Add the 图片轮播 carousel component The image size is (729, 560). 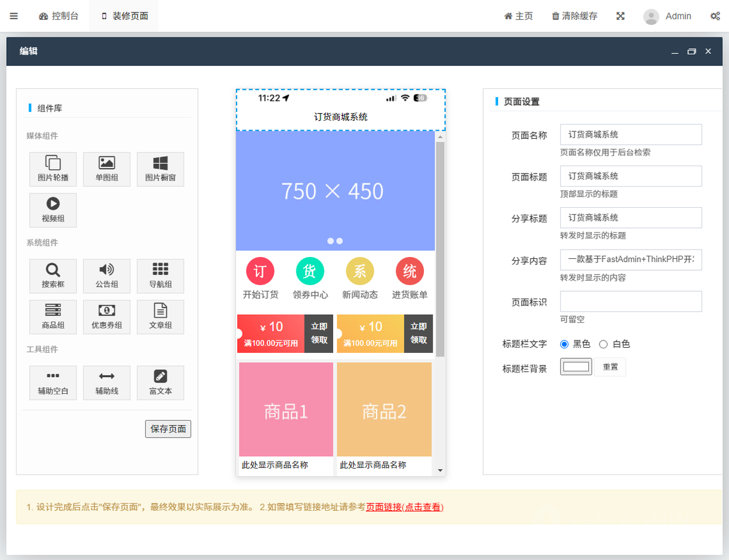pyautogui.click(x=53, y=169)
